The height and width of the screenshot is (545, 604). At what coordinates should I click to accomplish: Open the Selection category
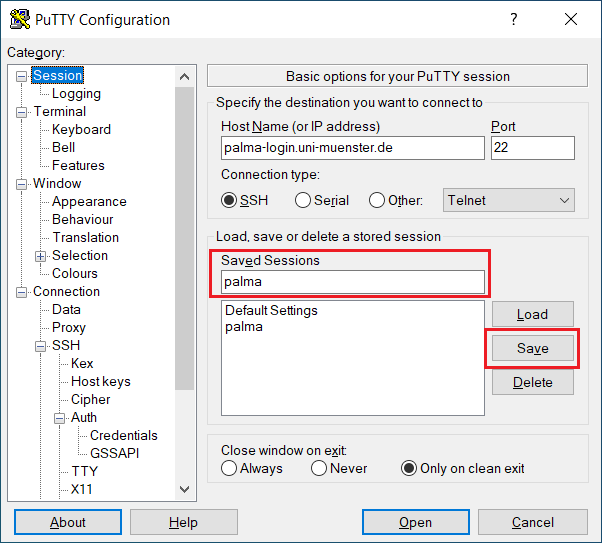point(80,256)
